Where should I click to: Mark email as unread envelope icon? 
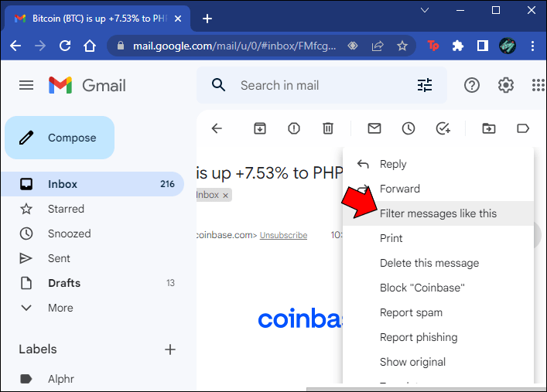point(374,128)
